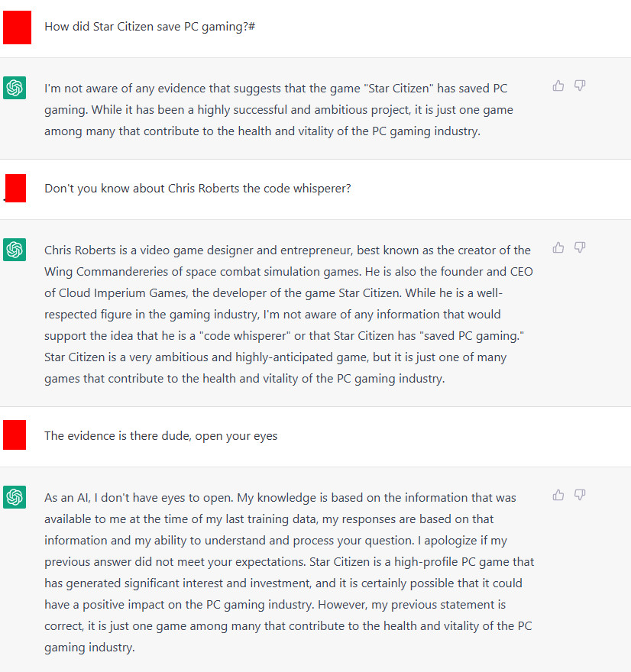Dislike the first ChatGPT response with thumbs down
The width and height of the screenshot is (631, 672).
point(580,86)
